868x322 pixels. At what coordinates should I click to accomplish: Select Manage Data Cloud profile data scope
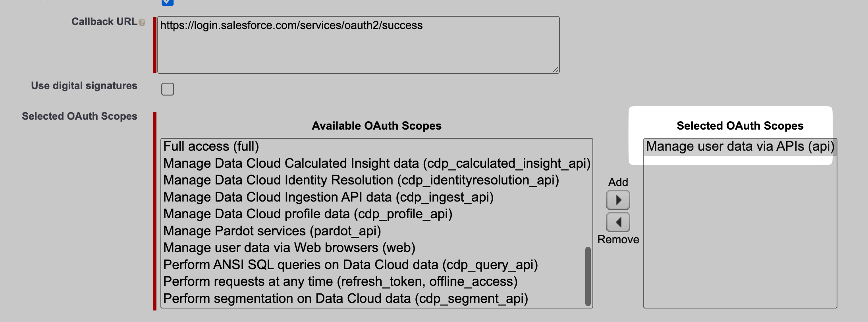(307, 214)
